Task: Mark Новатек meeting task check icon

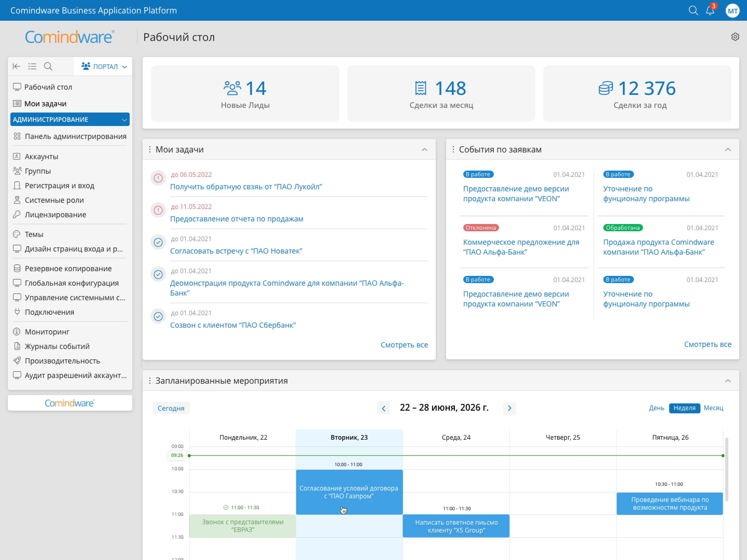Action: point(158,242)
